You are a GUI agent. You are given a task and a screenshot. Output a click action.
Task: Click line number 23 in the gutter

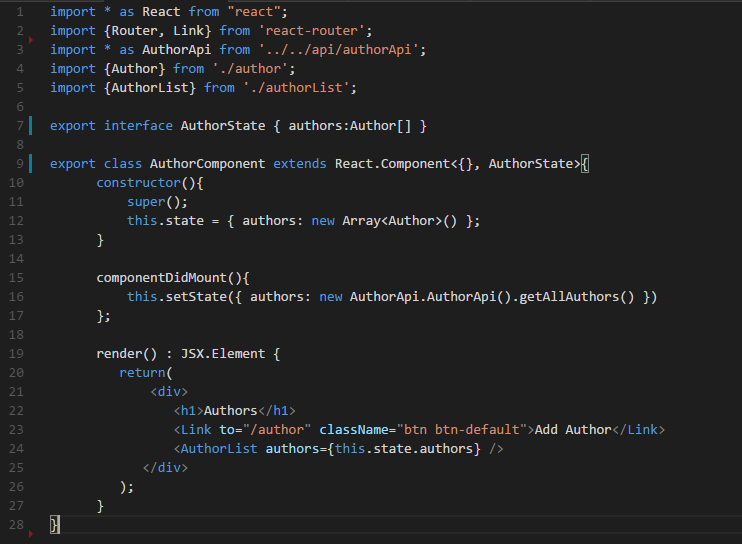pos(16,430)
